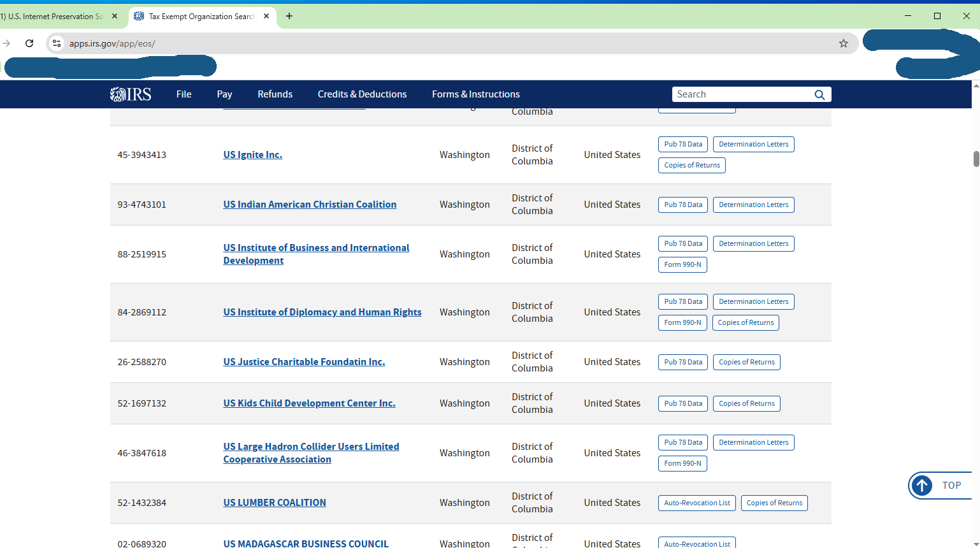The height and width of the screenshot is (548, 980).
Task: Click Copies of Returns for US Justice Charitable
Action: coord(747,363)
